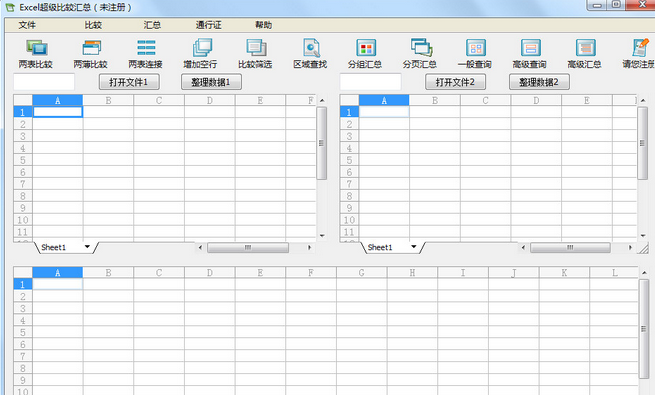Click the left grid's scroll up arrow
The height and width of the screenshot is (395, 655).
tap(322, 100)
